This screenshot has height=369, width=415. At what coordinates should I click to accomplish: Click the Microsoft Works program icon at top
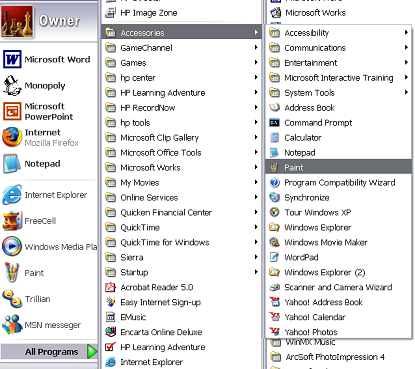click(x=275, y=13)
